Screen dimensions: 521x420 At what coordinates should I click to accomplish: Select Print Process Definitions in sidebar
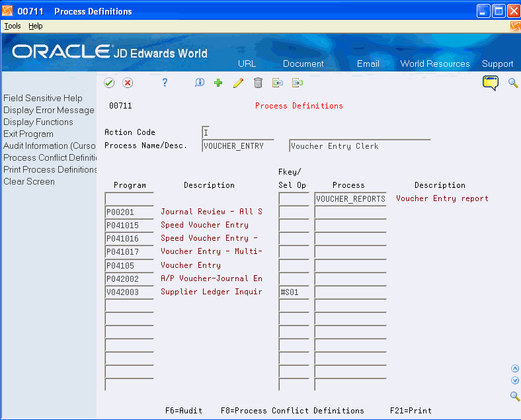pos(50,169)
